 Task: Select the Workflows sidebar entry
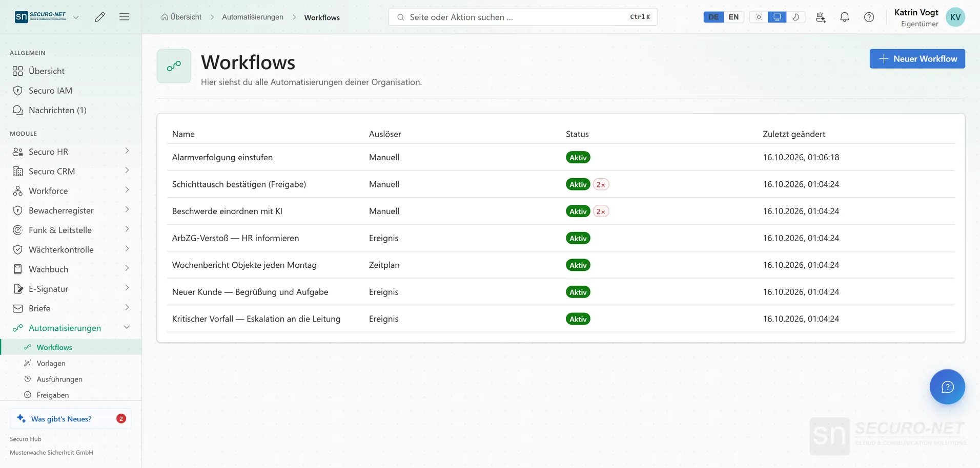click(x=71, y=347)
